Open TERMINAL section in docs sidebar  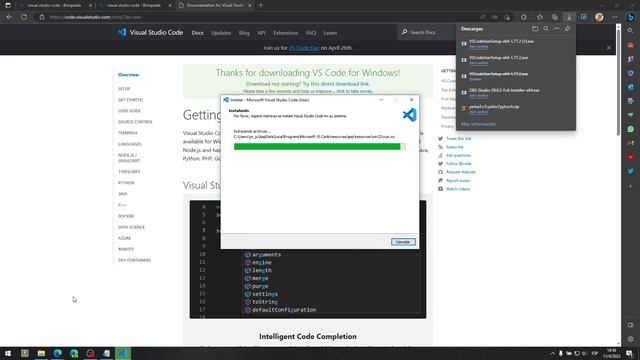128,133
